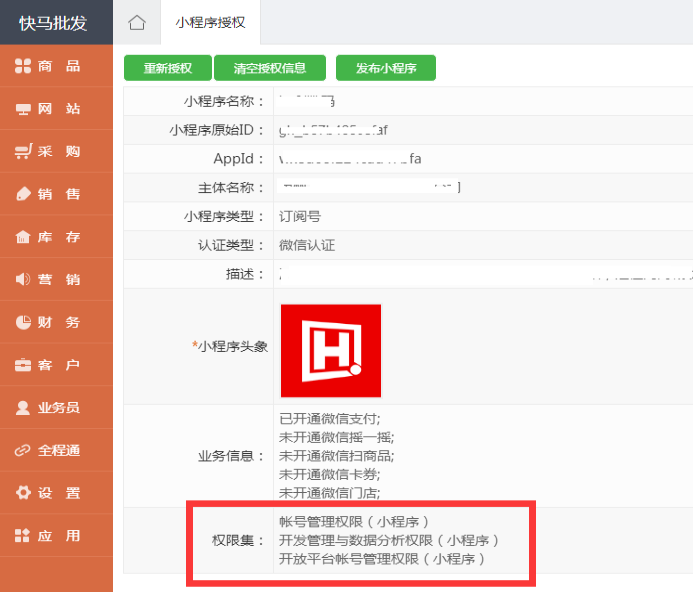
Task: Select the 采购 shopping cart icon
Action: pyautogui.click(x=23, y=152)
